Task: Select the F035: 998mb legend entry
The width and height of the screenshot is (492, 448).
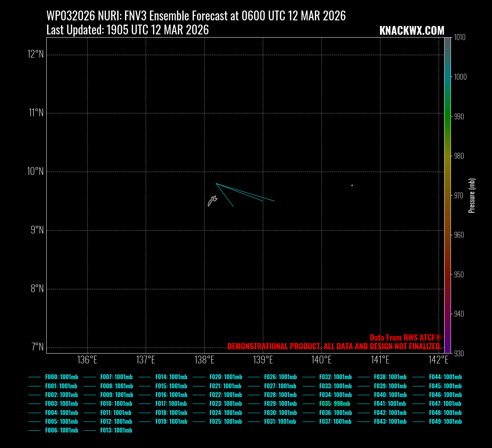Action: pyautogui.click(x=334, y=404)
